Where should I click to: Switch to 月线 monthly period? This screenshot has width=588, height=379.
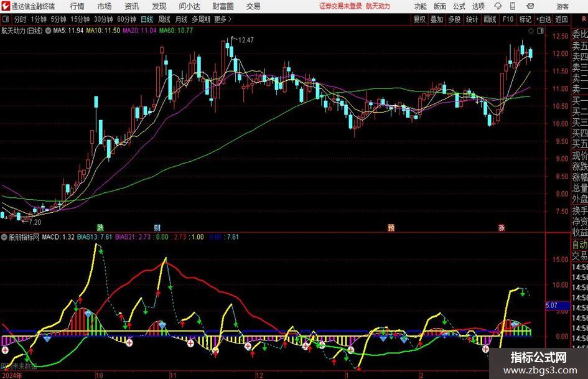(x=181, y=19)
